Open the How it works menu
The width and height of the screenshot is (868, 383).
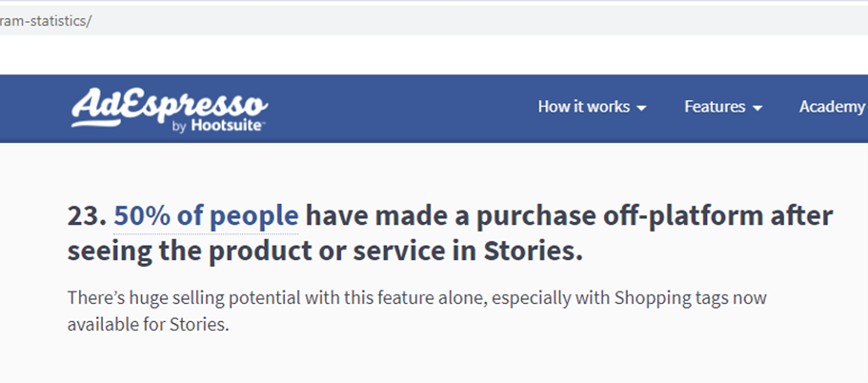point(583,107)
